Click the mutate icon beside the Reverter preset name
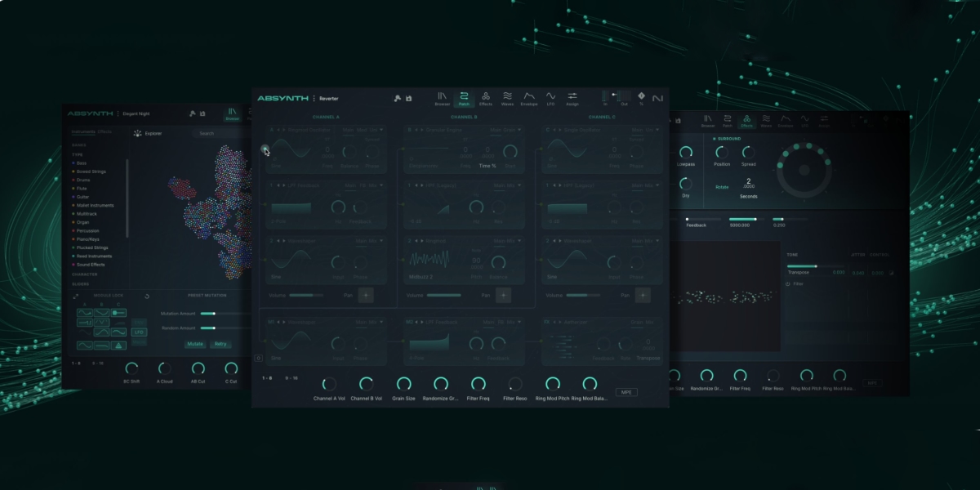980x490 pixels. (397, 99)
